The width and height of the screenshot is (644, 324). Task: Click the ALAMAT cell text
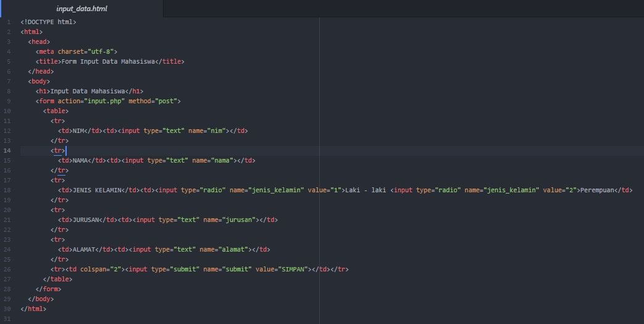tap(84, 249)
